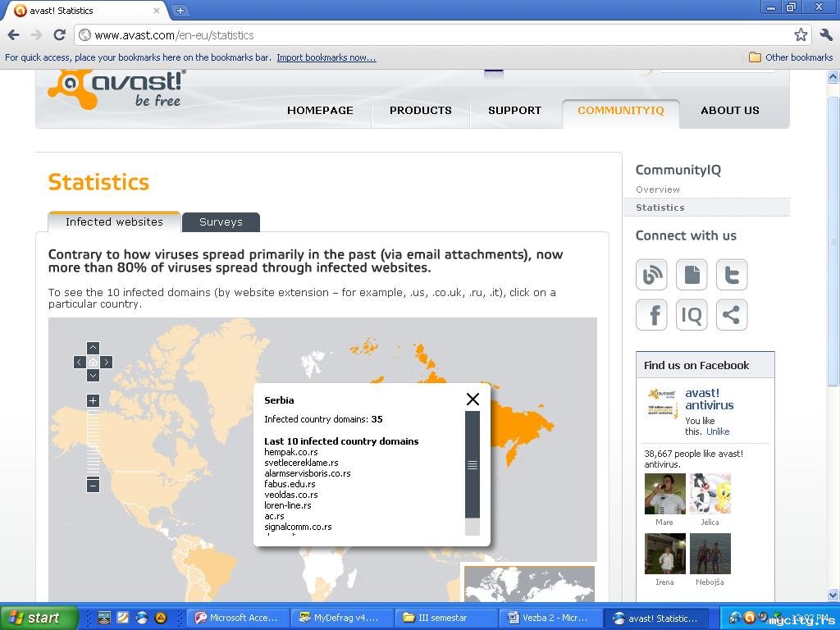Viewport: 840px width, 630px height.
Task: Click the veoldas.co.rs domain entry
Action: coord(291,495)
